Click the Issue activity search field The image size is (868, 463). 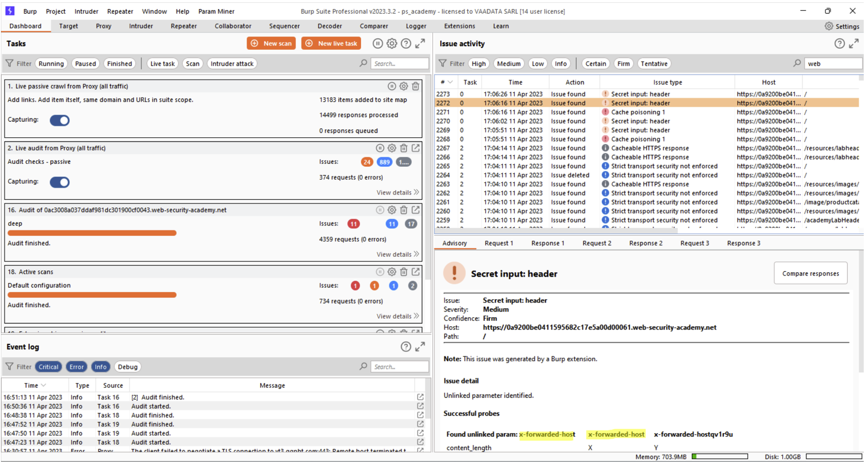(832, 64)
